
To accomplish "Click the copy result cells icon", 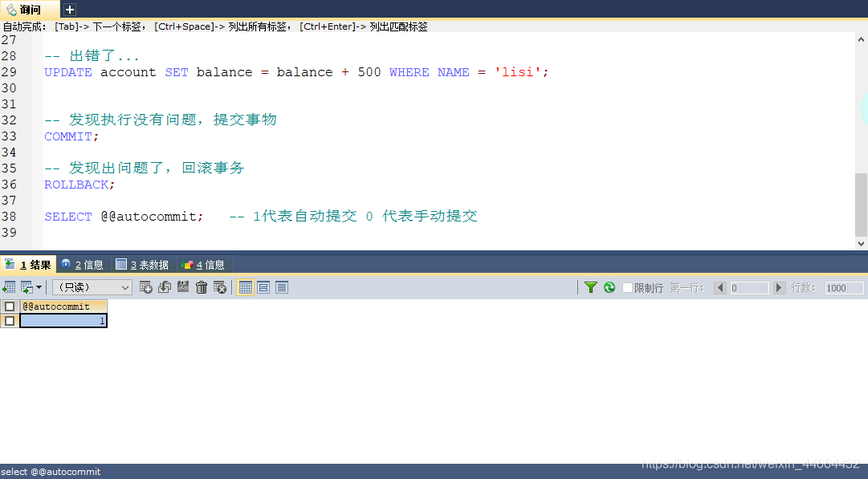I will tap(26, 287).
